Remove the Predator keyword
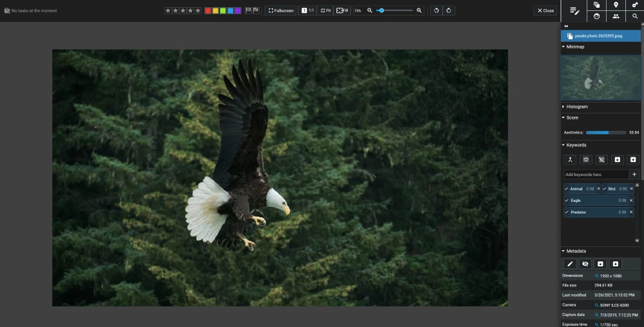Viewport: 644px width, 327px height. (631, 212)
